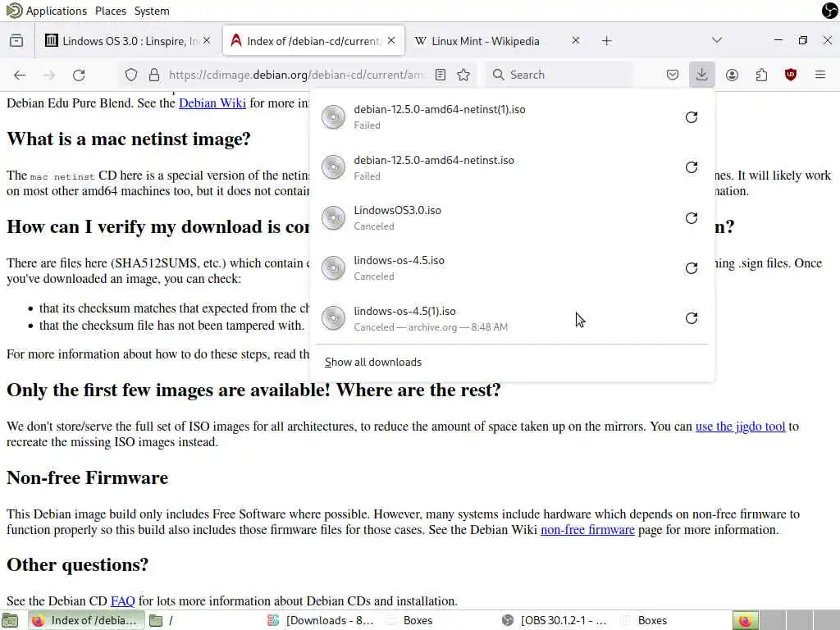Switch to Downloads taskbar window
Image resolution: width=840 pixels, height=630 pixels.
[322, 620]
